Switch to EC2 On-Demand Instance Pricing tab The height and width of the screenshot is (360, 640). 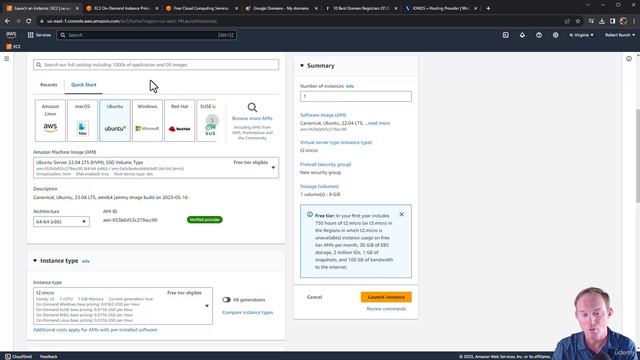(x=122, y=8)
